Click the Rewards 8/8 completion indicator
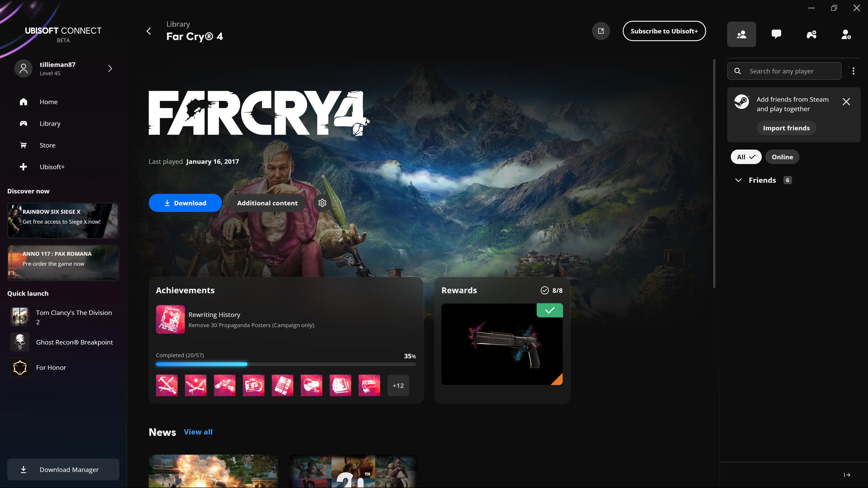868x488 pixels. [x=552, y=290]
